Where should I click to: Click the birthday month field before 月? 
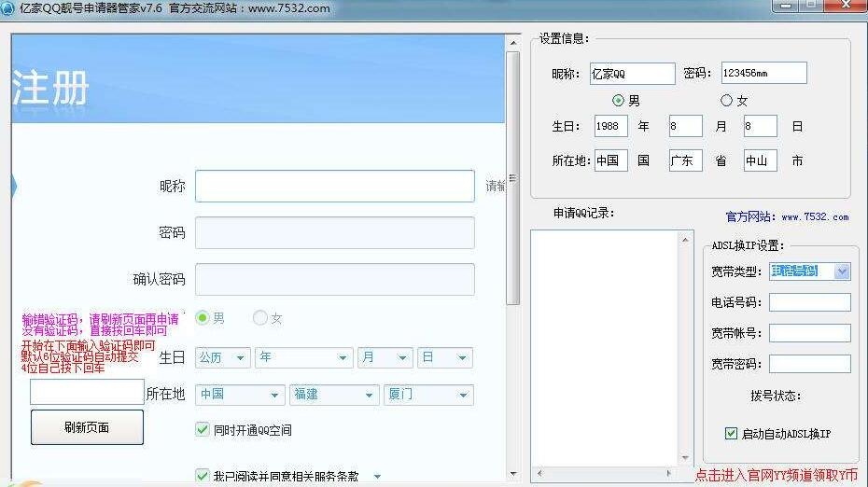685,126
